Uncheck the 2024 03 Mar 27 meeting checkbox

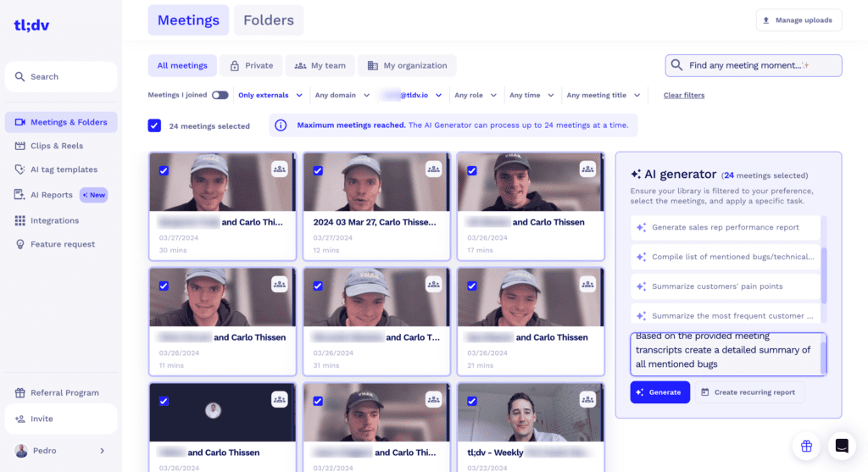pos(318,170)
